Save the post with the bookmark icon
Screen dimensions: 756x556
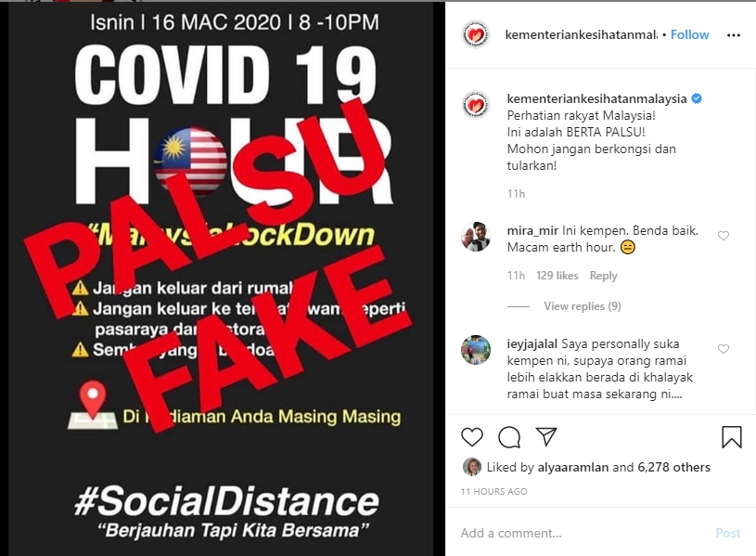pyautogui.click(x=731, y=437)
